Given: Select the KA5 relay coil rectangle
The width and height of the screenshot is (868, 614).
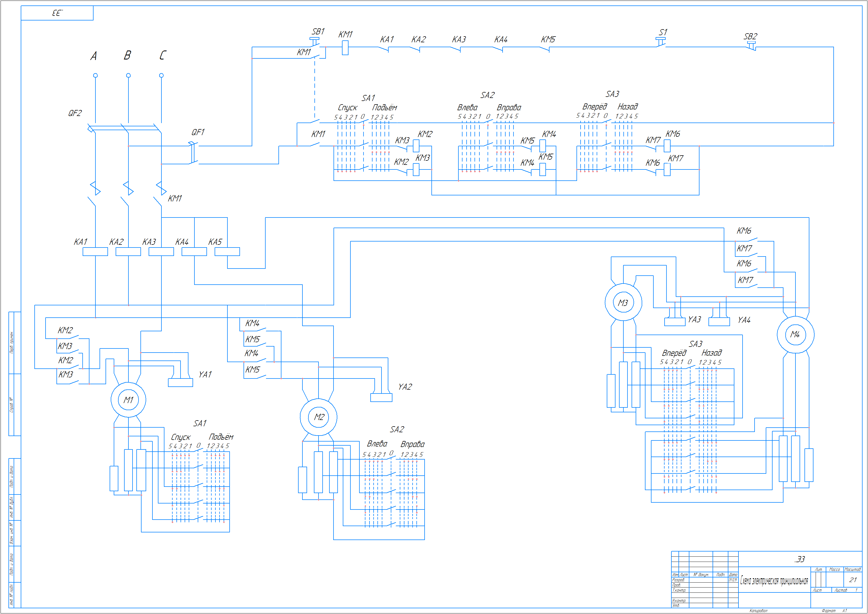Looking at the screenshot, I should tap(227, 252).
